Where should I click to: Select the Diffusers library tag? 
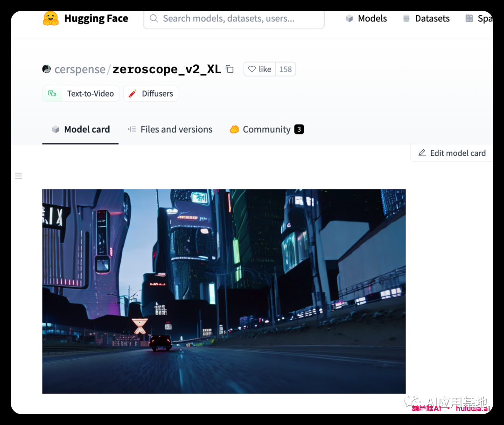(x=151, y=93)
